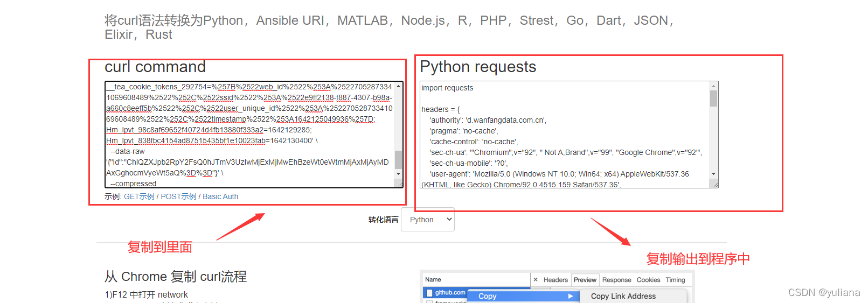Click the curl command scrollbar up arrow
868x303 pixels.
pyautogui.click(x=399, y=86)
